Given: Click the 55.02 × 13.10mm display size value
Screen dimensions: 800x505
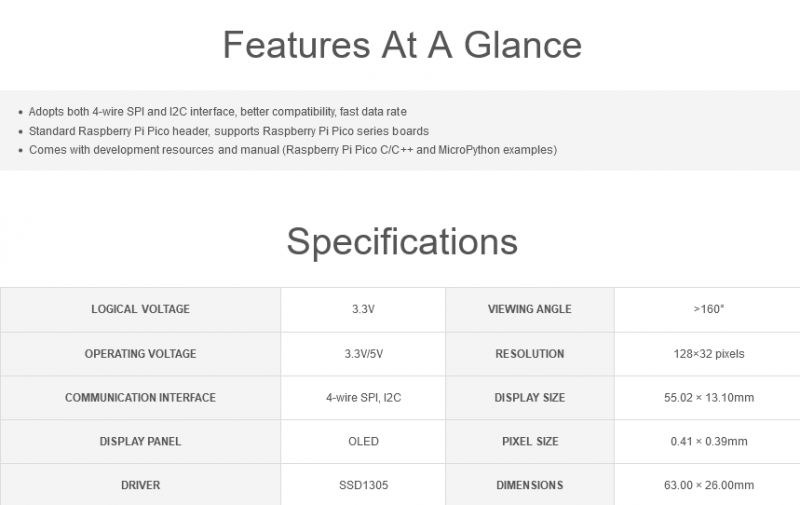Looking at the screenshot, I should click(709, 397).
